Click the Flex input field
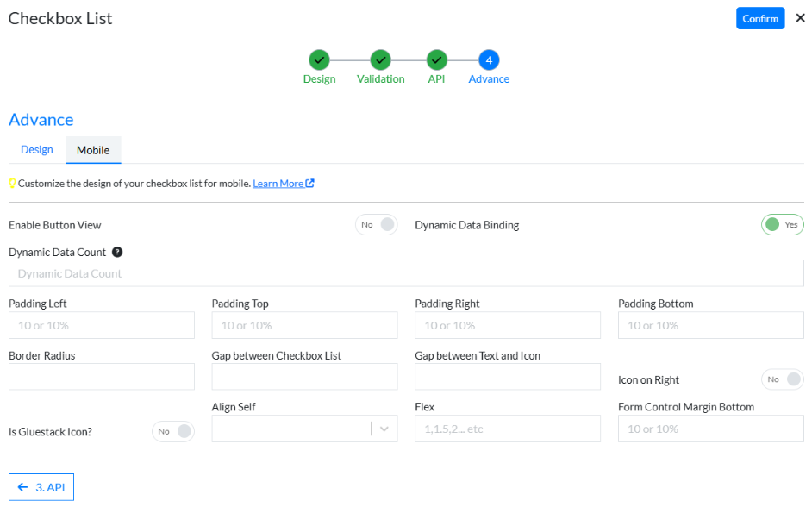812x507 pixels. 507,428
